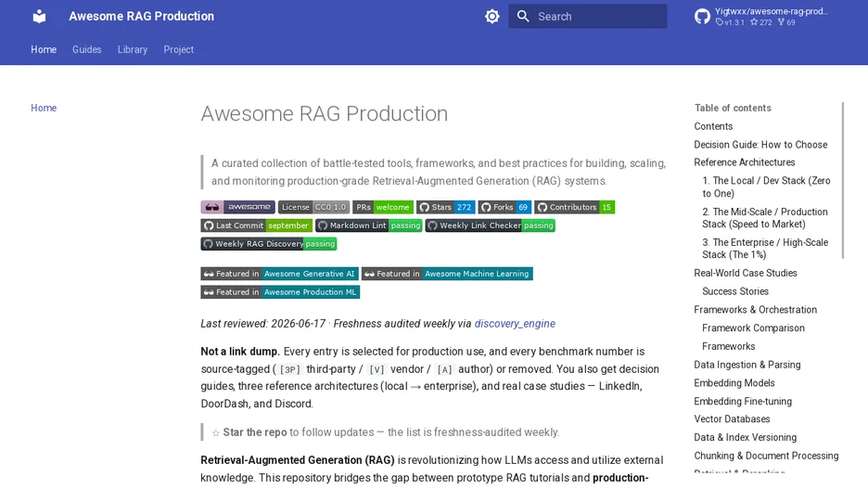Go to Reference Architectures section
Image resolution: width=868 pixels, height=489 pixels.
point(745,162)
